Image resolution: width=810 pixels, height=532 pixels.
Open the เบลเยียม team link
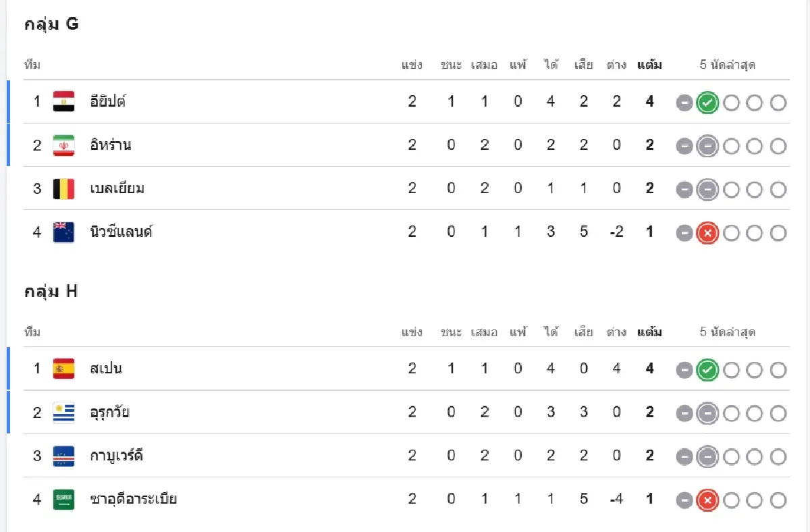point(117,188)
